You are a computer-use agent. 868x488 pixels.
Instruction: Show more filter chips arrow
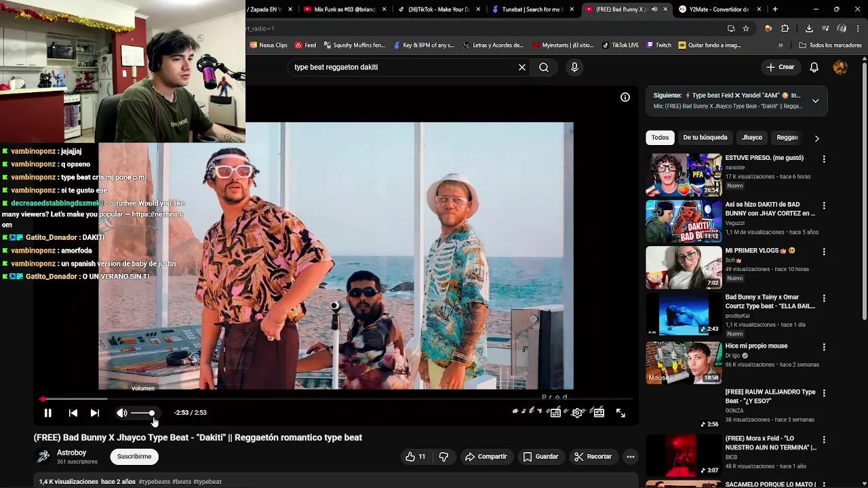pyautogui.click(x=816, y=138)
